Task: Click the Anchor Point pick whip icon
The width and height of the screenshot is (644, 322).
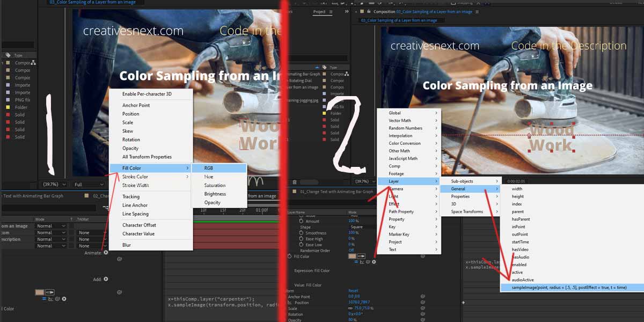Action: click(423, 296)
